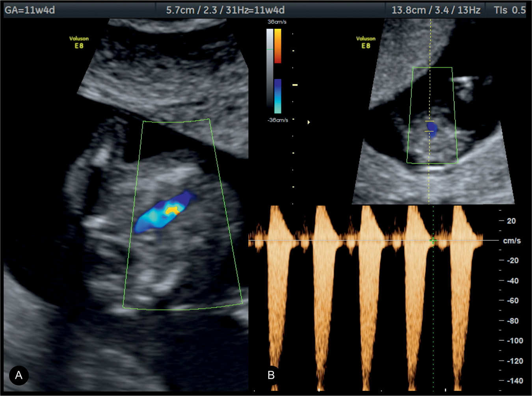Viewport: 532px width, 396px height.
Task: Click the circled B panel label
Action: (x=271, y=375)
